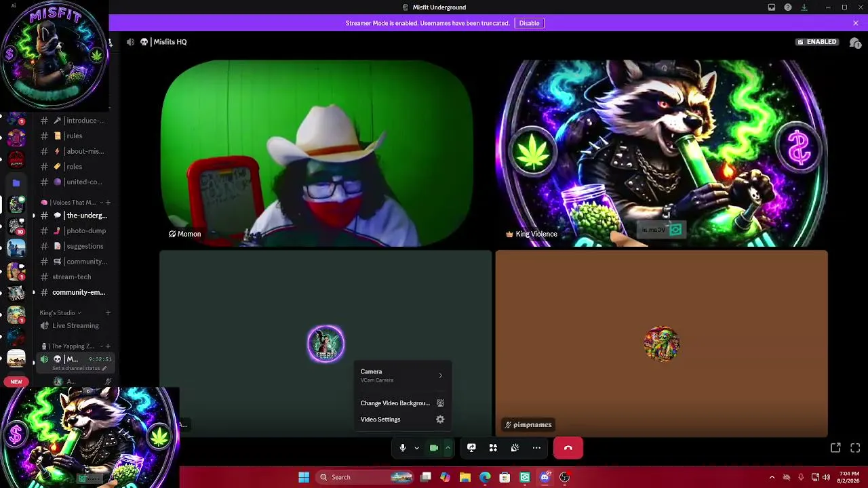Open Microsoft Edge from the taskbar
The image size is (868, 488).
point(485,477)
